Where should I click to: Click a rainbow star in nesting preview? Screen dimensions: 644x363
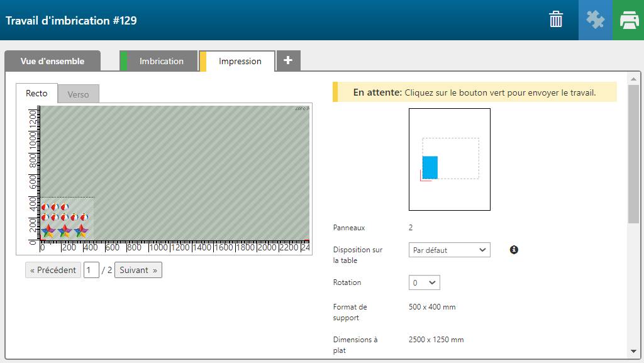click(x=65, y=232)
